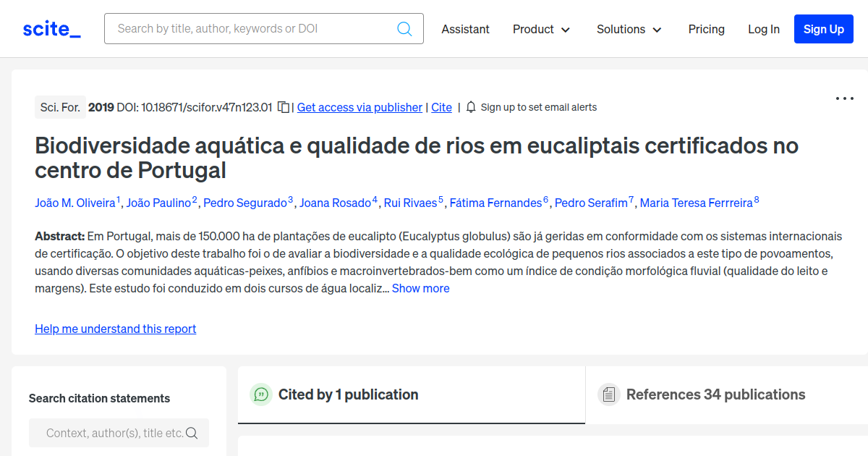Open author Pedro Segurado

pyautogui.click(x=245, y=203)
